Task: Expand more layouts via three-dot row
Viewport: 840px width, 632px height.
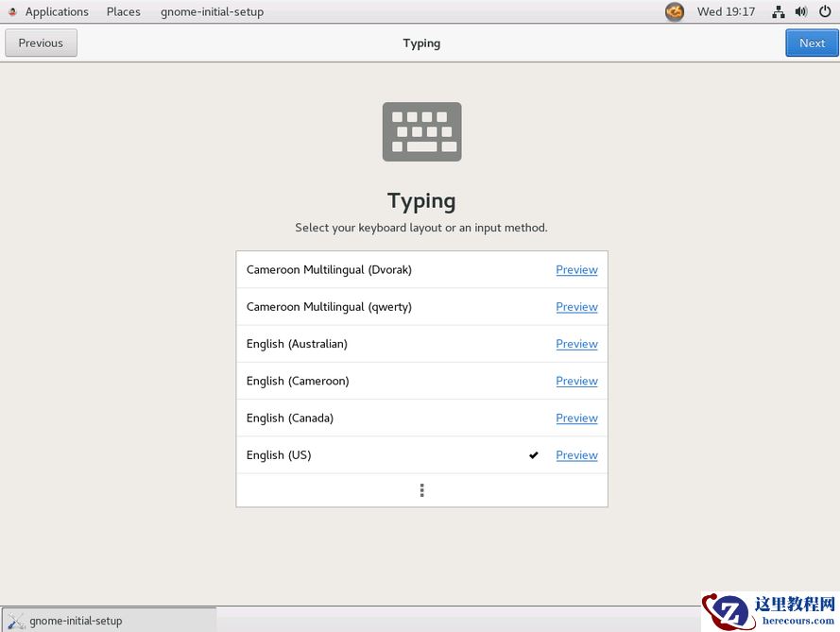Action: [421, 490]
